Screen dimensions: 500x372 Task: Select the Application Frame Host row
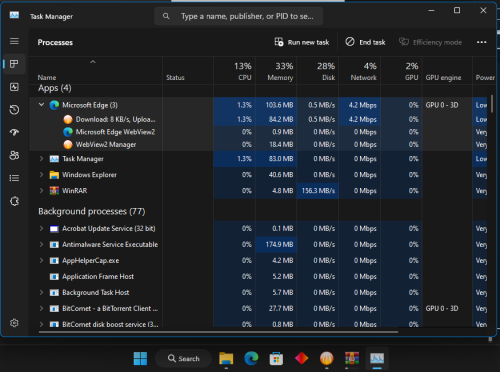point(258,276)
